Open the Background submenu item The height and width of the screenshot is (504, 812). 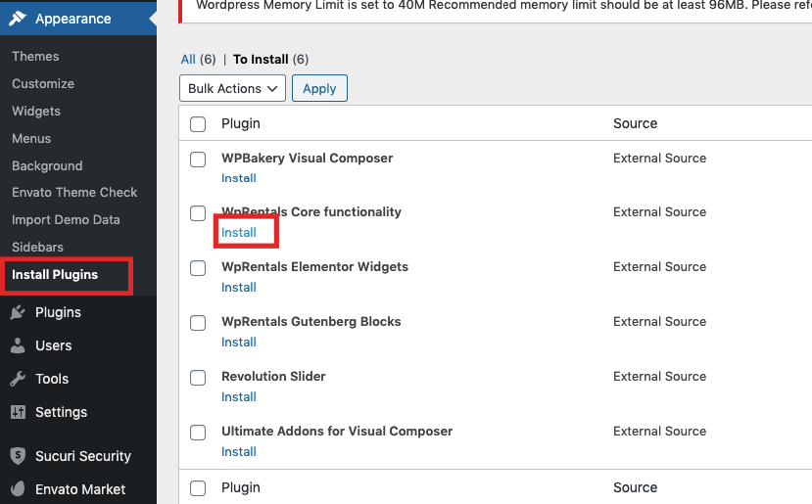pos(47,165)
